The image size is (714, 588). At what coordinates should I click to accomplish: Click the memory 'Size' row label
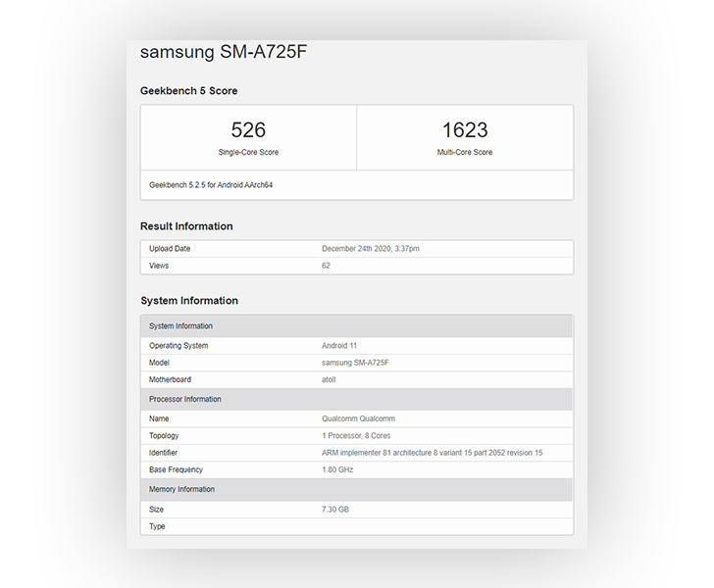(156, 510)
